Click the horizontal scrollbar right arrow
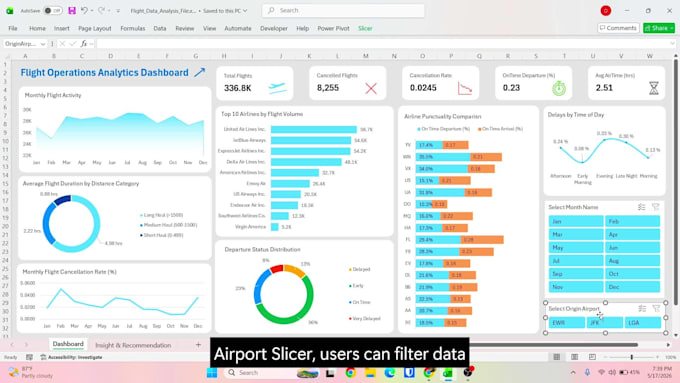 coord(668,345)
